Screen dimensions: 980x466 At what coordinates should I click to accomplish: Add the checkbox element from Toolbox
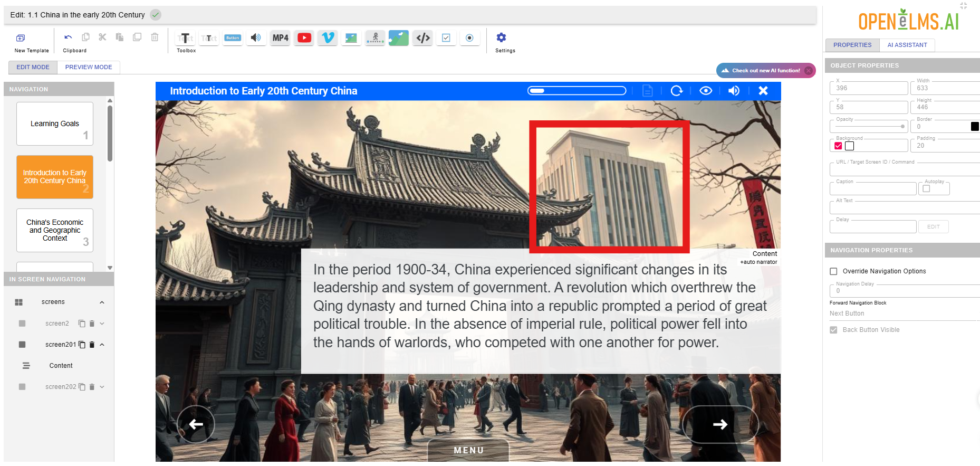pyautogui.click(x=446, y=38)
